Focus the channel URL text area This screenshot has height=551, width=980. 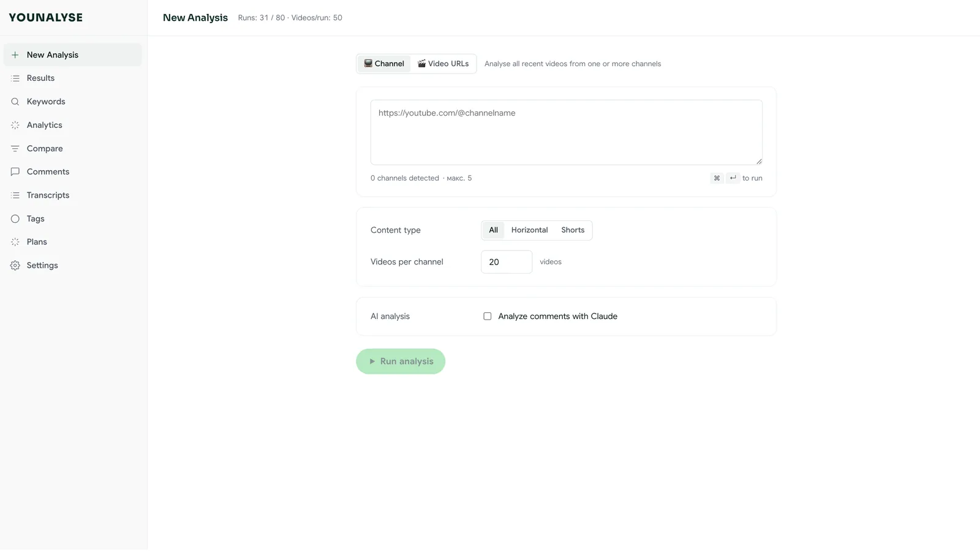567,132
